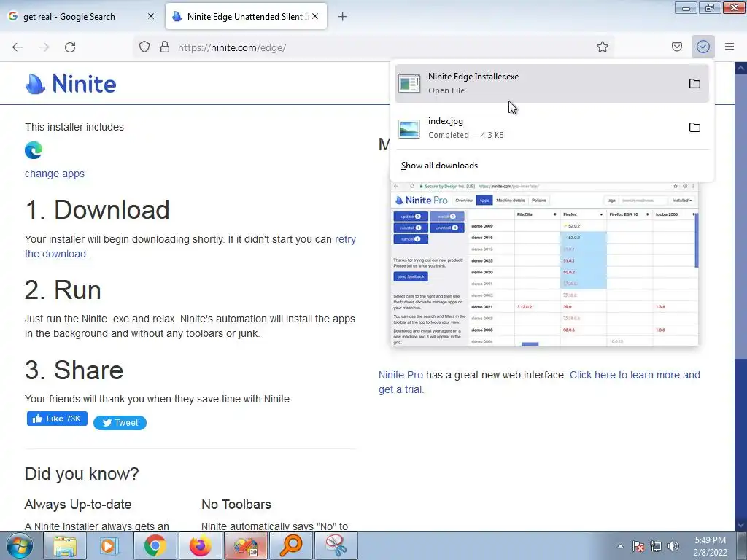Open Windows Explorer from the taskbar
The height and width of the screenshot is (560, 747).
coord(65,545)
